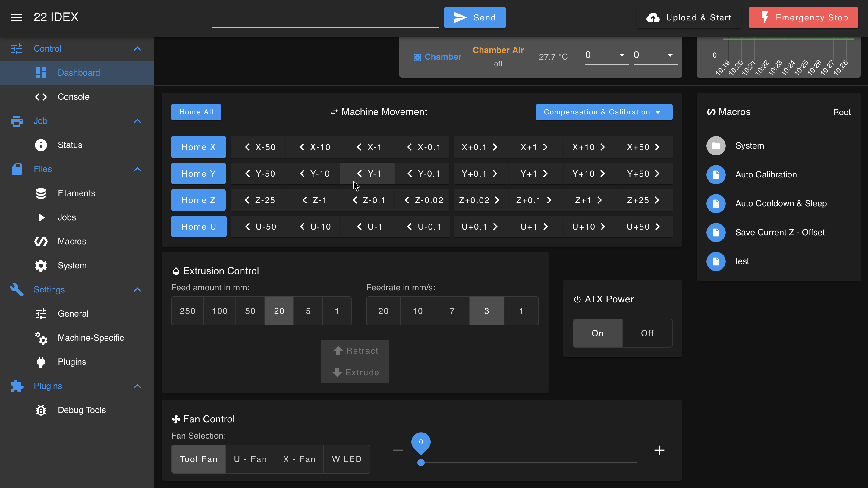Select 100 mm feed amount
Viewport: 868px width, 488px height.
[x=220, y=311]
